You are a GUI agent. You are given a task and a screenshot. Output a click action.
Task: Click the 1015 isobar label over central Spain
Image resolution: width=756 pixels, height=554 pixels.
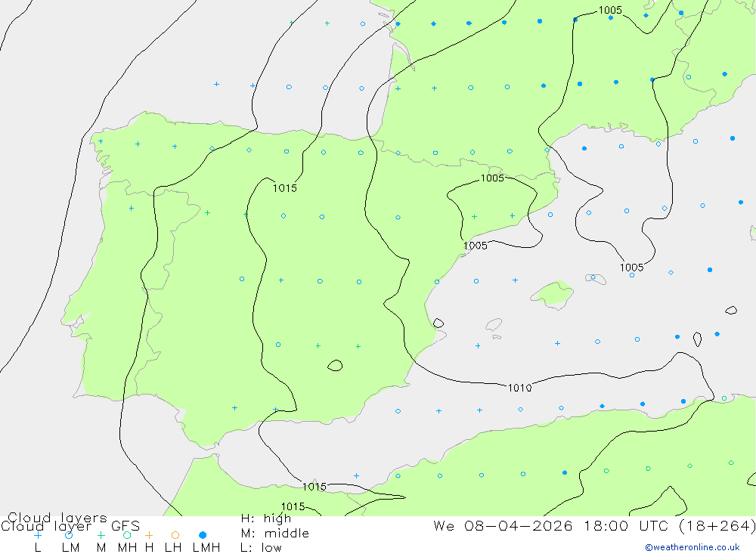tap(285, 188)
